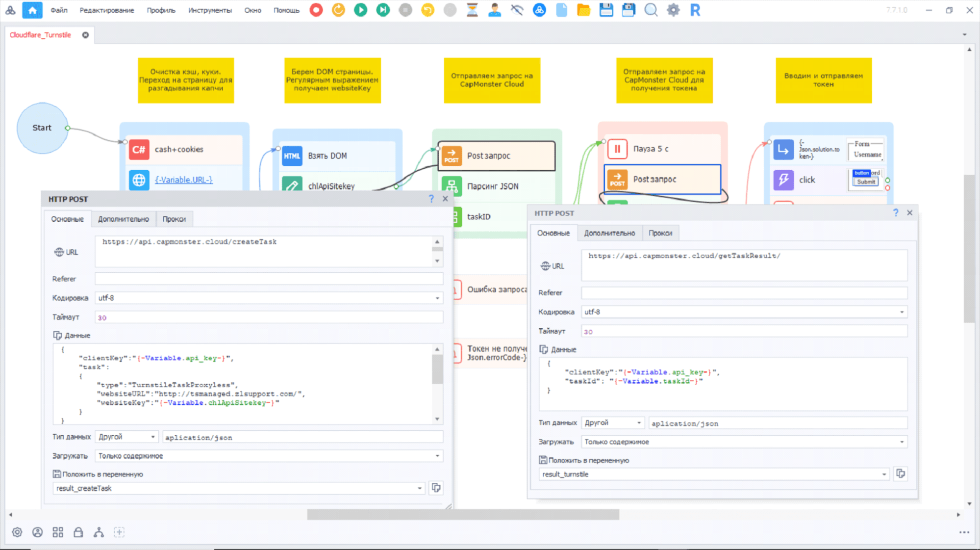
Task: Click the yellow undo-step arrow icon
Action: click(428, 10)
